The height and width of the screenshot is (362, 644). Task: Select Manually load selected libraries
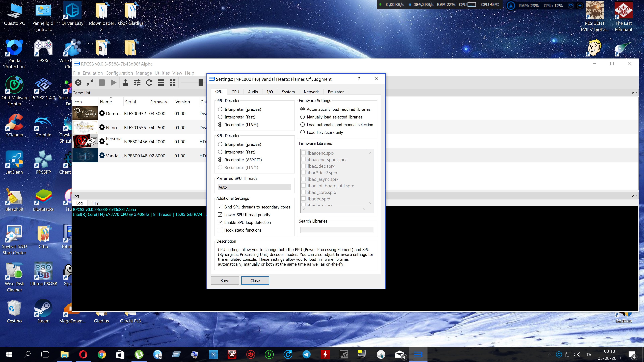[x=331, y=117]
